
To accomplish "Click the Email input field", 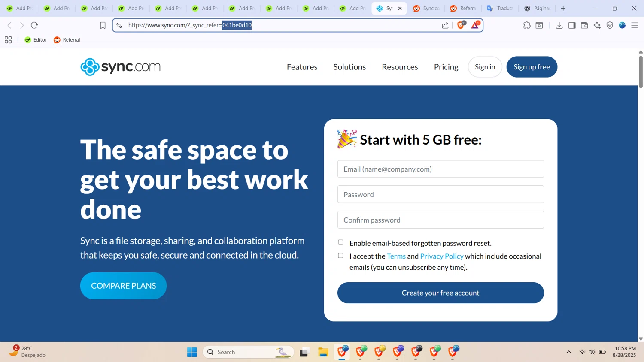I will (x=440, y=169).
